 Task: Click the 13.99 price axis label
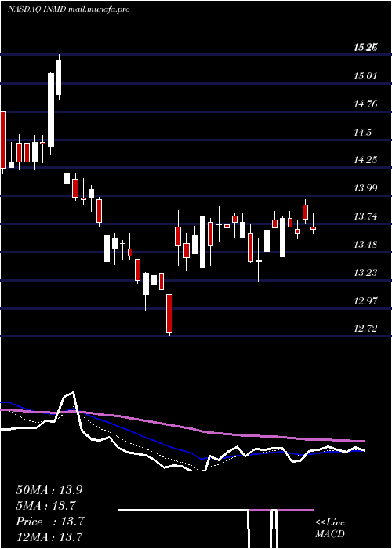tap(365, 188)
